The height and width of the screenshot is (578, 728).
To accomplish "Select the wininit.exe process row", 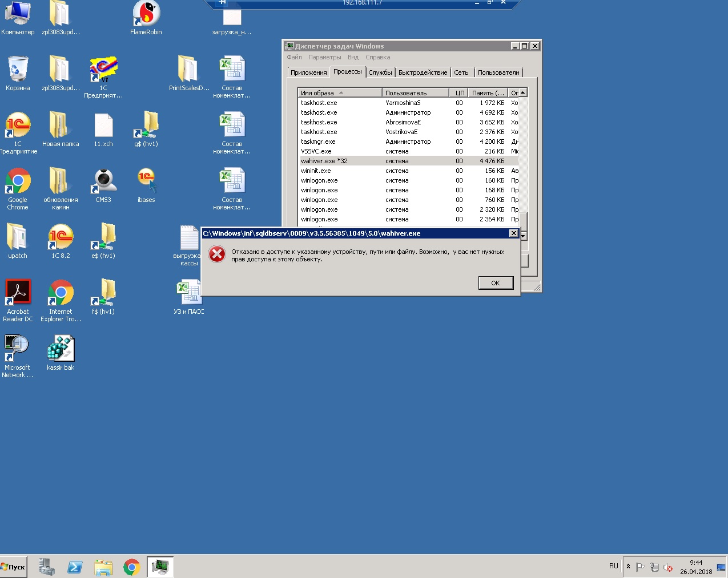I will [408, 171].
